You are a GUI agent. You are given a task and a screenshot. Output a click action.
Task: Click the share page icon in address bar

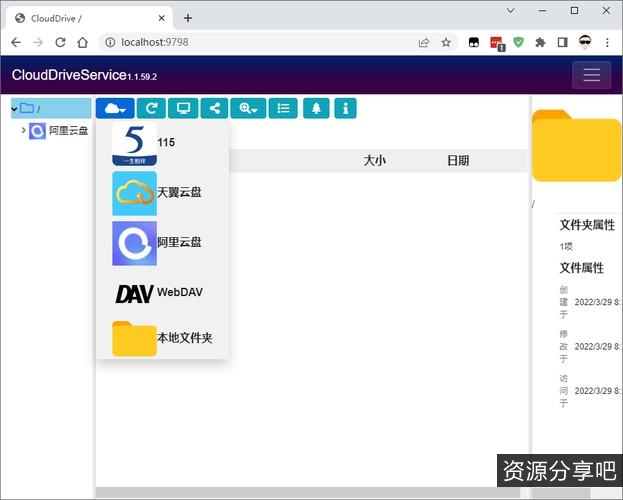coord(424,42)
